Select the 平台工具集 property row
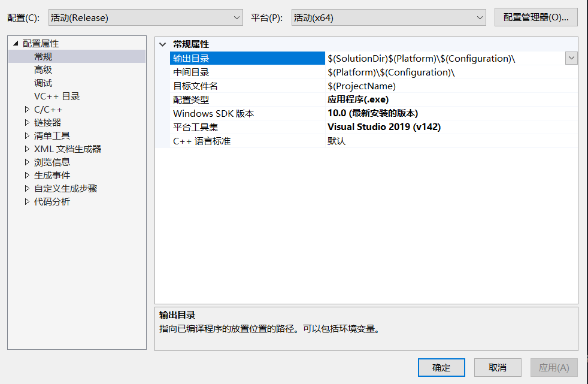 click(x=240, y=126)
